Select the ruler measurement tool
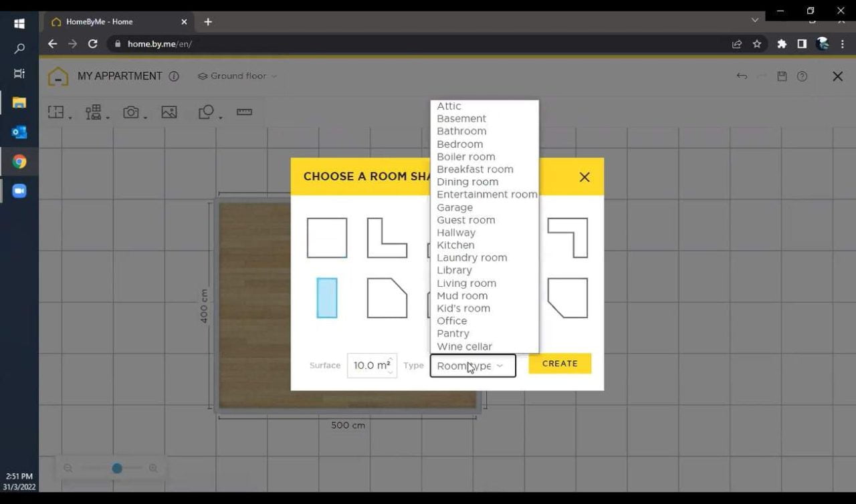Image resolution: width=856 pixels, height=504 pixels. coord(244,112)
